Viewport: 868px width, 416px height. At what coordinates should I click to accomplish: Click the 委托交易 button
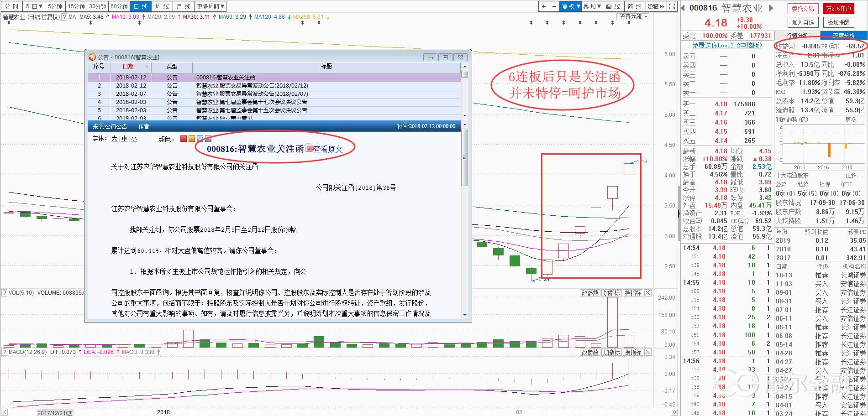tap(803, 9)
